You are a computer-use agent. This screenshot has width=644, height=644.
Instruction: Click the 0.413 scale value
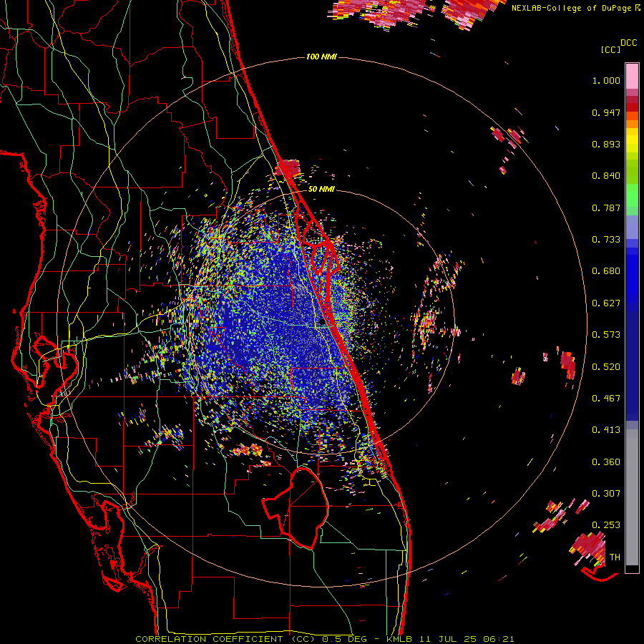[x=606, y=430]
